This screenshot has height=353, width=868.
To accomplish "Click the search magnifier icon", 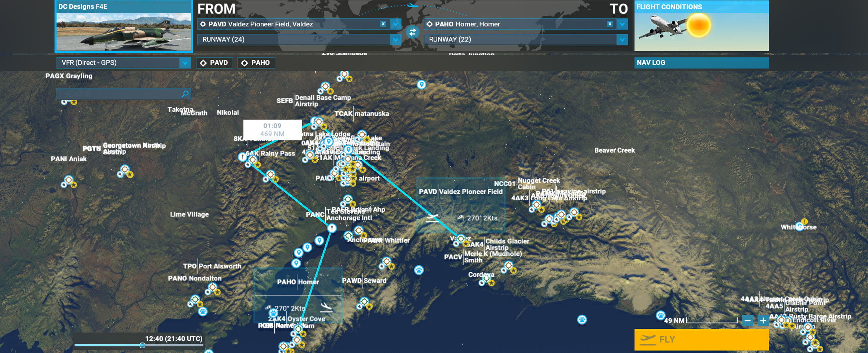I will coord(185,94).
